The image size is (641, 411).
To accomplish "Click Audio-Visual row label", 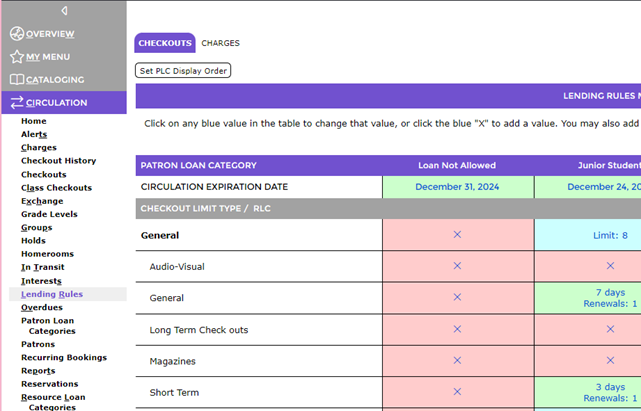I will pos(177,267).
